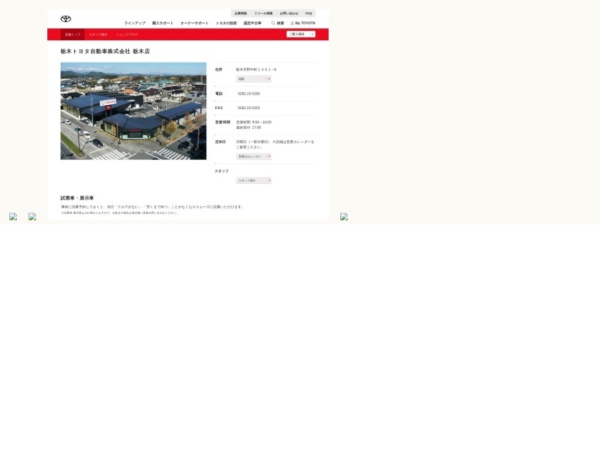This screenshot has height=450, width=600.
Task: Click the 電話 label
Action: pos(218,94)
